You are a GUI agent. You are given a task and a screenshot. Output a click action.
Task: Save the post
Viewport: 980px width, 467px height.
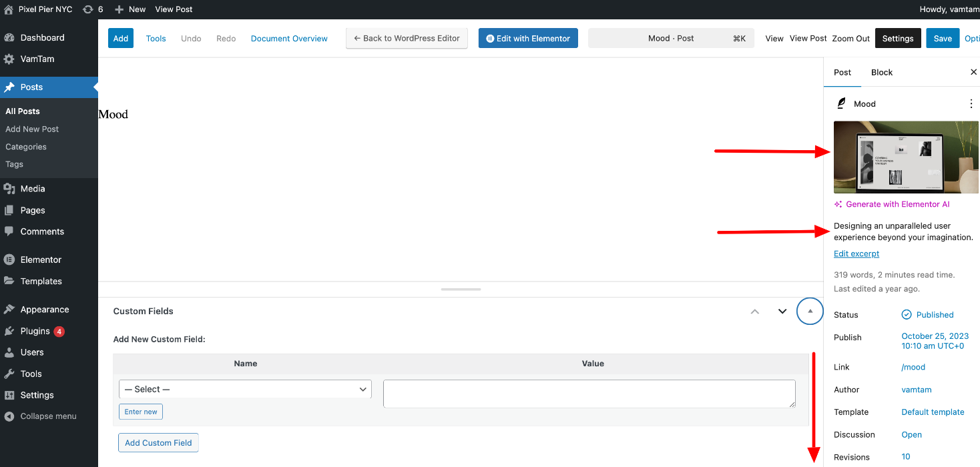[x=943, y=38]
